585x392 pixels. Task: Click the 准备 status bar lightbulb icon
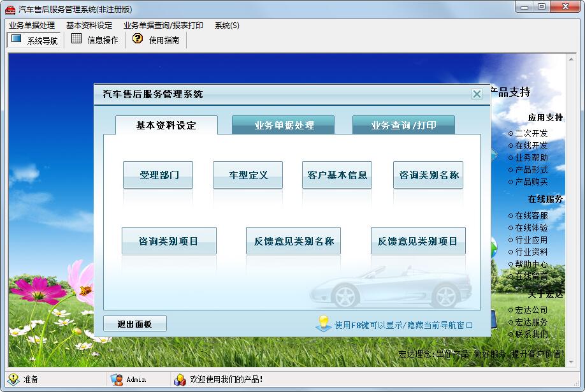(13, 379)
